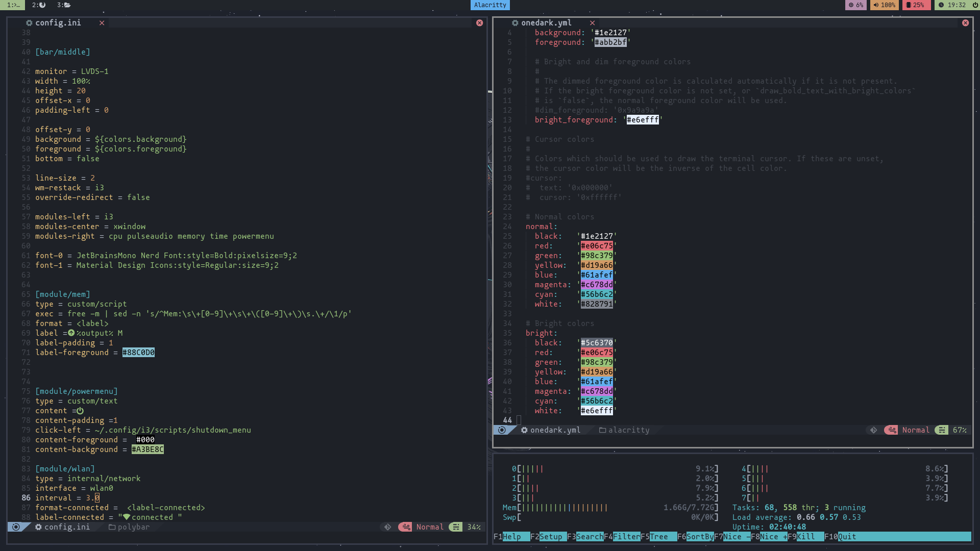Click #c678dd magenta swatch on line 30
The width and height of the screenshot is (980, 551).
[597, 285]
